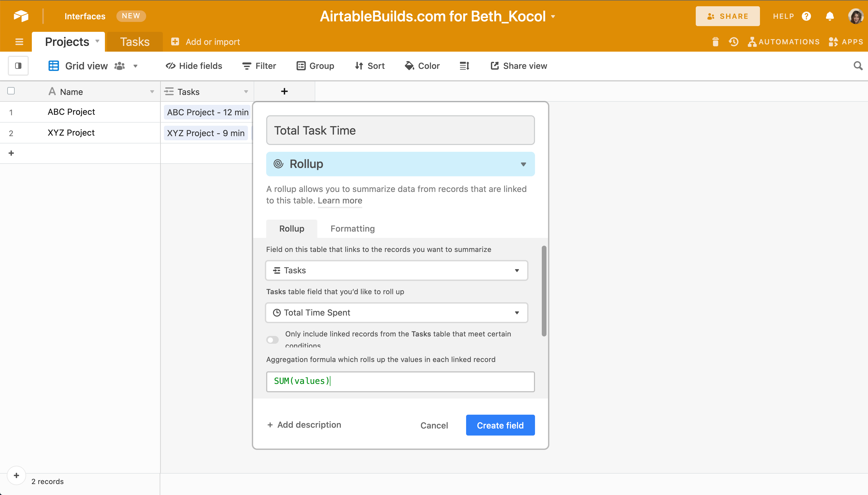Screen dimensions: 868x495
Task: Click the Share button
Action: pyautogui.click(x=728, y=16)
